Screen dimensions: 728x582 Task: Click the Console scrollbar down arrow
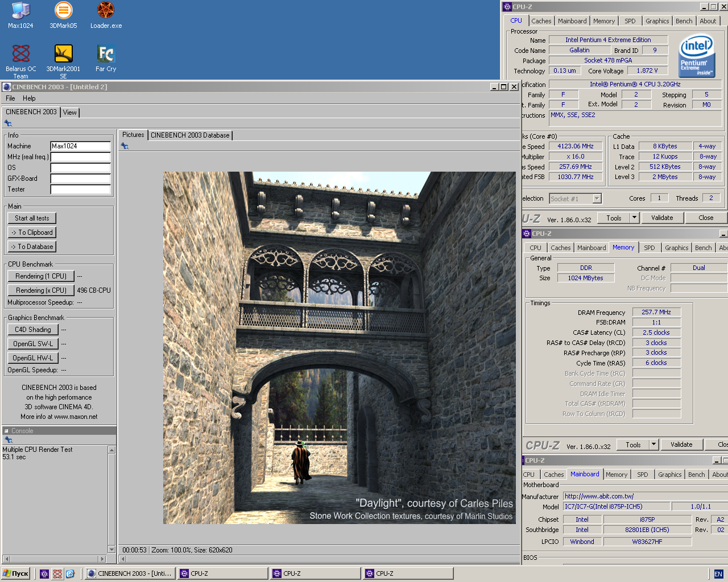click(x=111, y=550)
